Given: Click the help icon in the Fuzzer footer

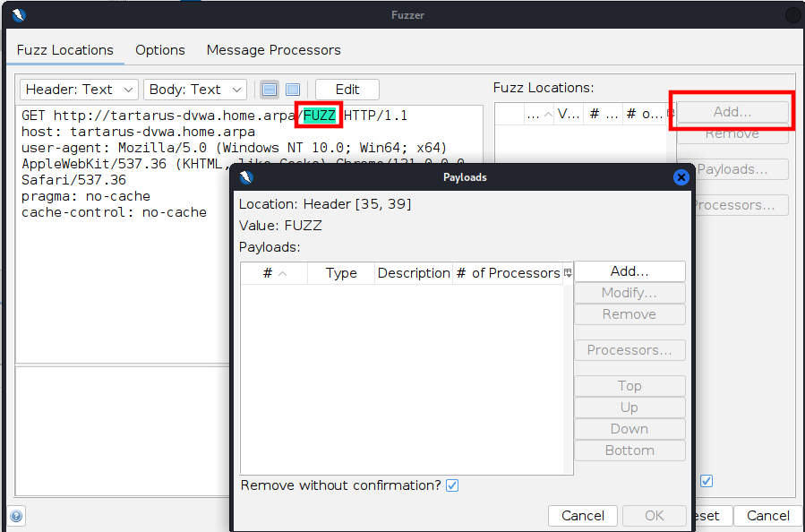Looking at the screenshot, I should (16, 516).
